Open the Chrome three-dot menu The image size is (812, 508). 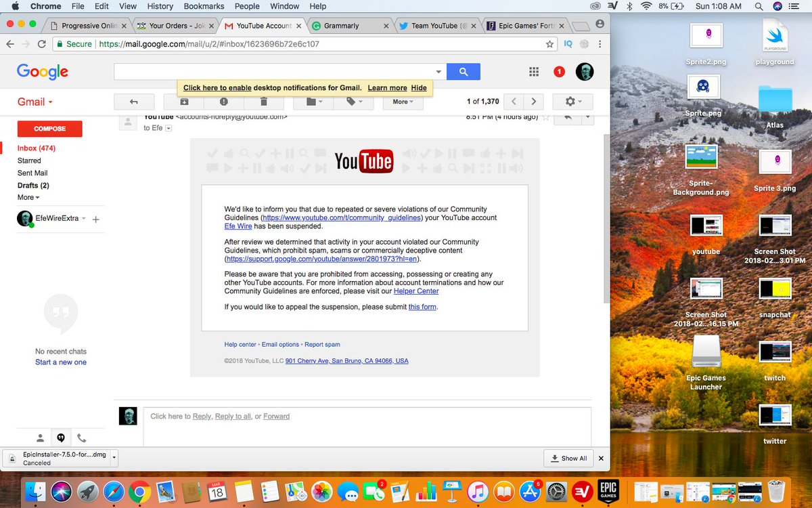pyautogui.click(x=600, y=44)
